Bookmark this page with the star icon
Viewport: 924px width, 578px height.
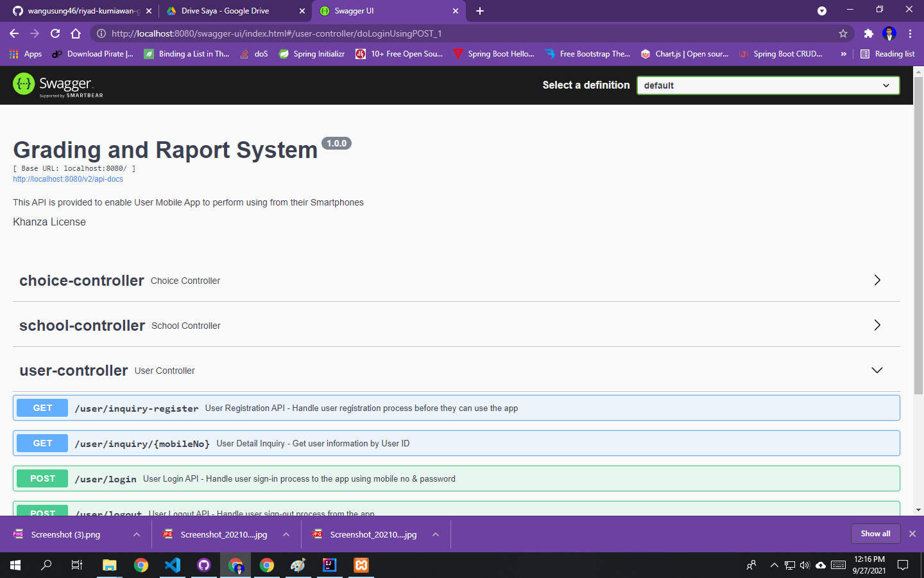point(843,33)
